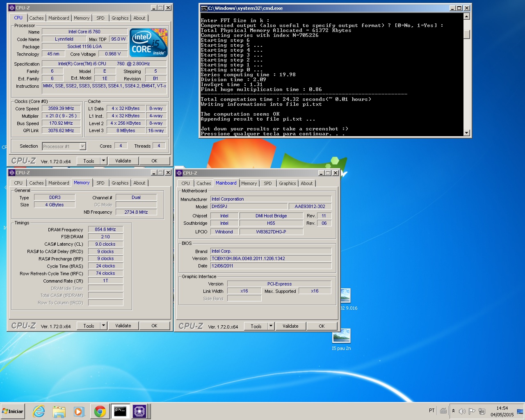Click Validate in the Mainboard window
Viewport: 525px width, 420px height.
290,326
